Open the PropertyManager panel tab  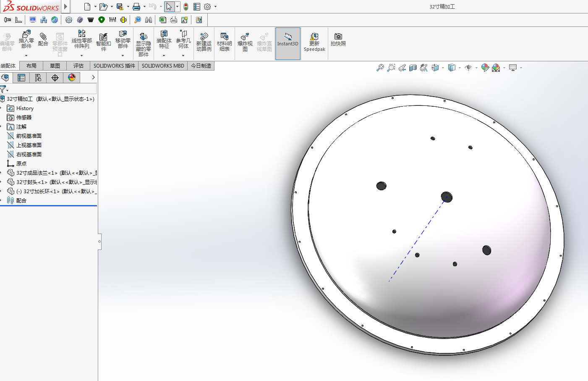point(21,78)
